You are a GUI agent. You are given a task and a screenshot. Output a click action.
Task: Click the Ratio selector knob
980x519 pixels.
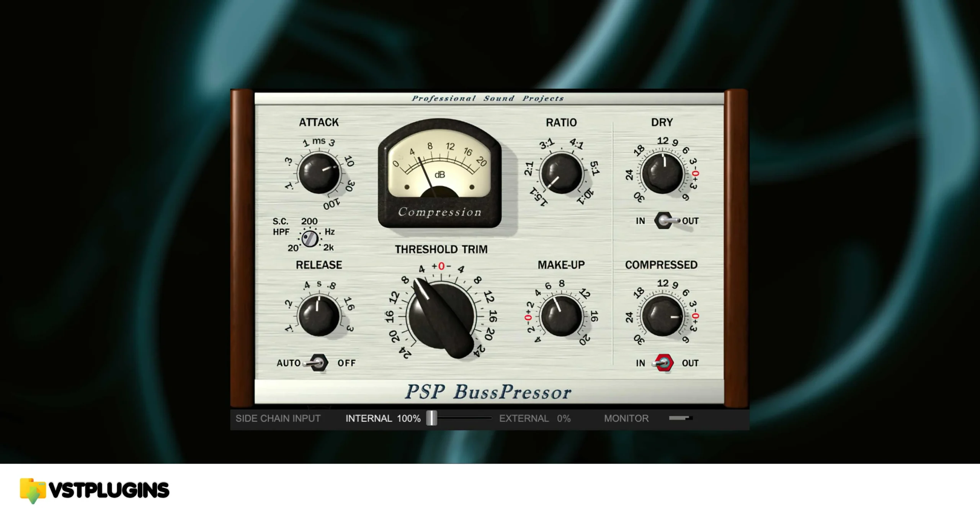[561, 173]
